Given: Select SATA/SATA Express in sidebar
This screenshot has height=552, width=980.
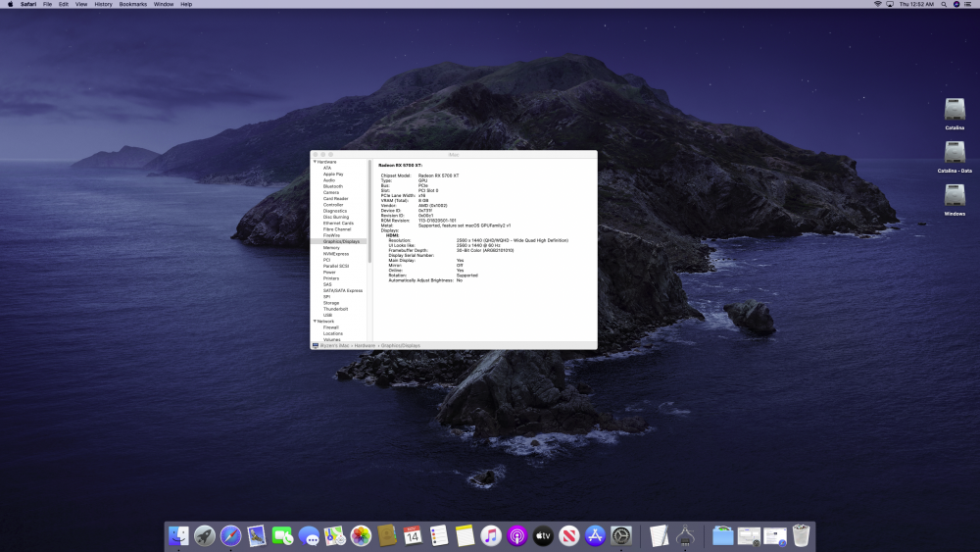Looking at the screenshot, I should 342,290.
